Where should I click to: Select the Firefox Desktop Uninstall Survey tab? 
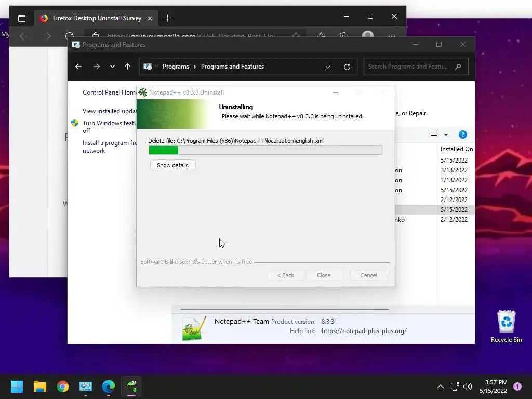tap(96, 18)
